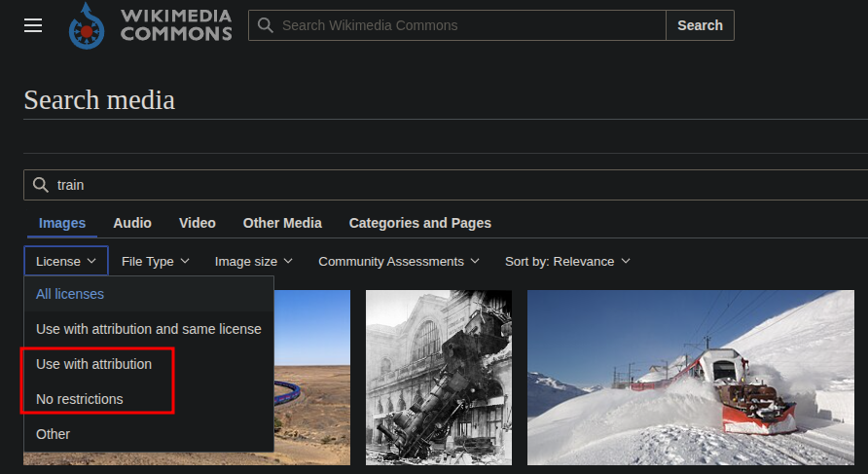Viewport: 868px width, 474px height.
Task: Select the Other license option
Action: 149,434
